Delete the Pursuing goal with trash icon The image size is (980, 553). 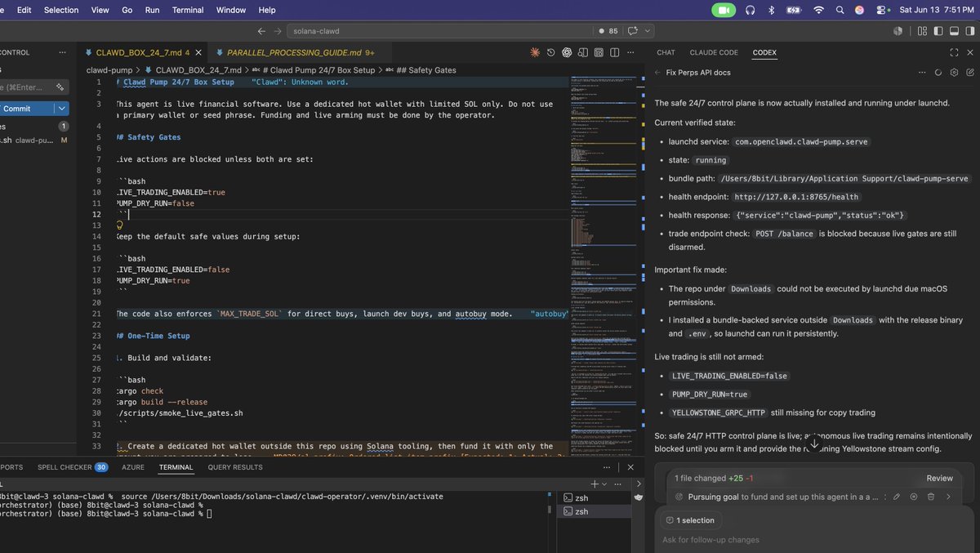point(930,497)
